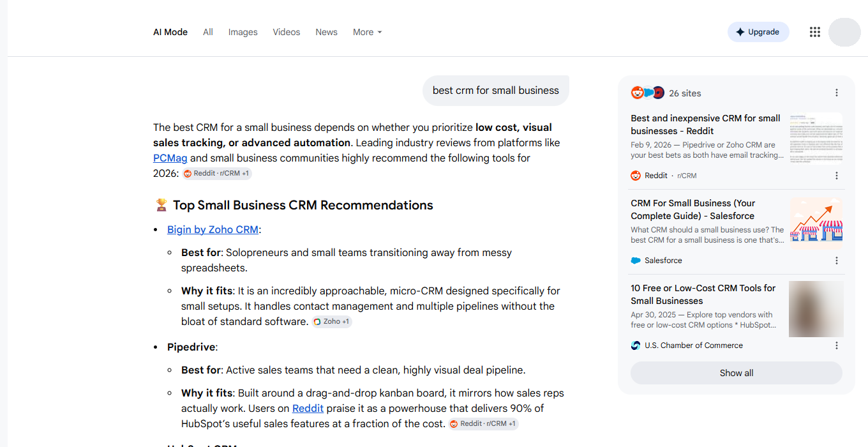Click the Reddit r/CRM +1 citation chip after 2026
Screen dimensions: 868x447
click(217, 174)
